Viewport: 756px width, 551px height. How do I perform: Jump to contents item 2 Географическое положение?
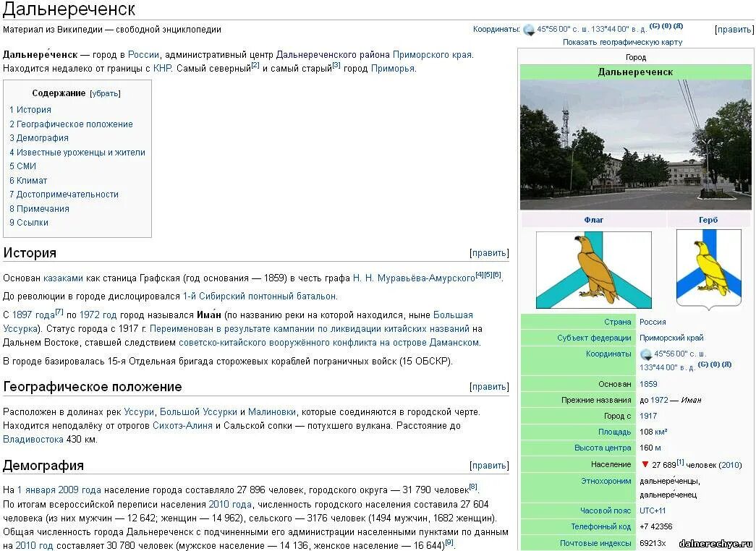[x=71, y=124]
